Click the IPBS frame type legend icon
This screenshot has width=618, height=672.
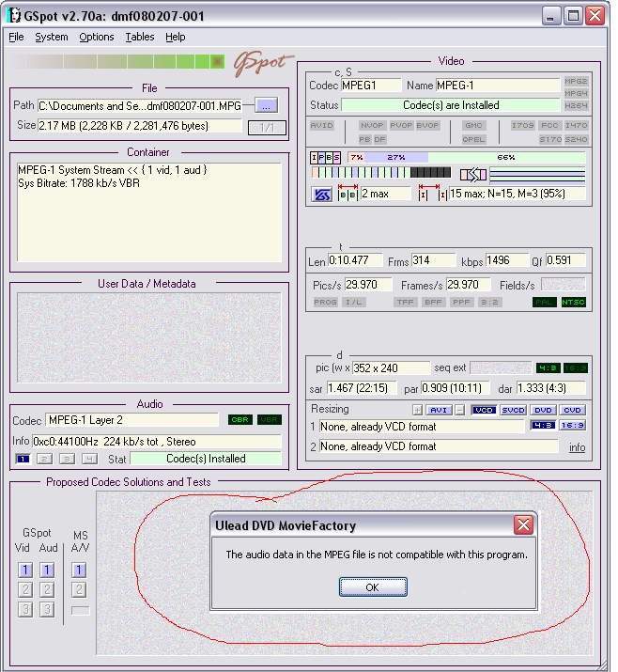point(326,158)
